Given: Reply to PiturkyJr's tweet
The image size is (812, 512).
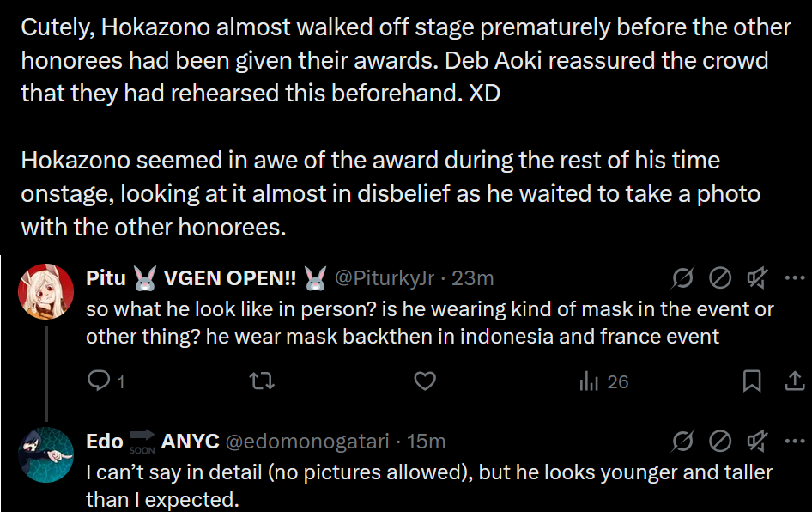Looking at the screenshot, I should click(101, 381).
